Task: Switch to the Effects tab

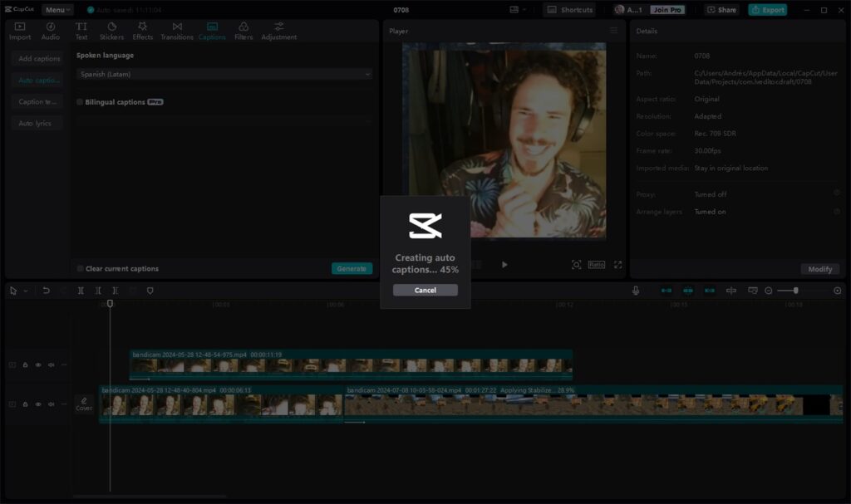Action: (143, 32)
